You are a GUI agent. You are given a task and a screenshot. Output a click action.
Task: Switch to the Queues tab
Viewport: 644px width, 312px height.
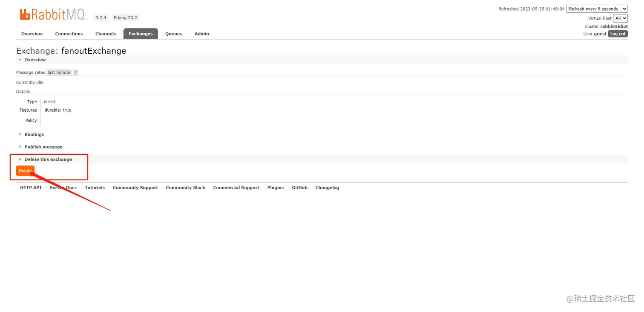click(173, 34)
